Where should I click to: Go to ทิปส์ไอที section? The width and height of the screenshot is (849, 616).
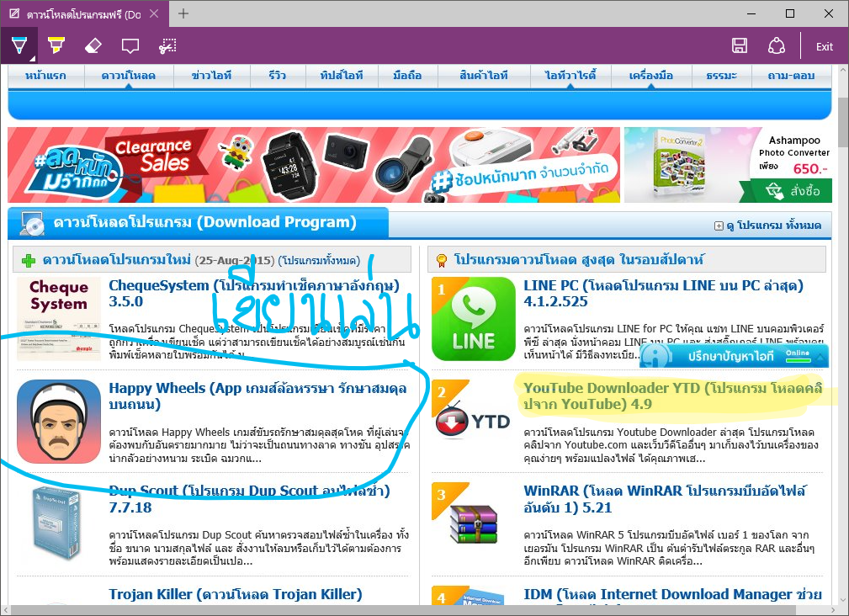[341, 76]
